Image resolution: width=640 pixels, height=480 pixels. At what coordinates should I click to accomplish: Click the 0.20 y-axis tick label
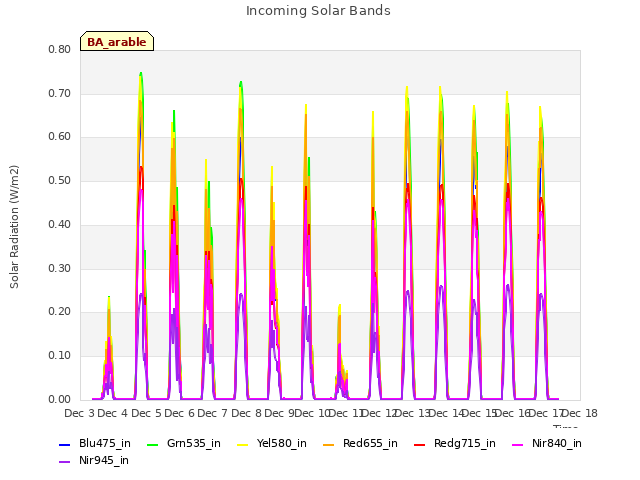tap(59, 311)
